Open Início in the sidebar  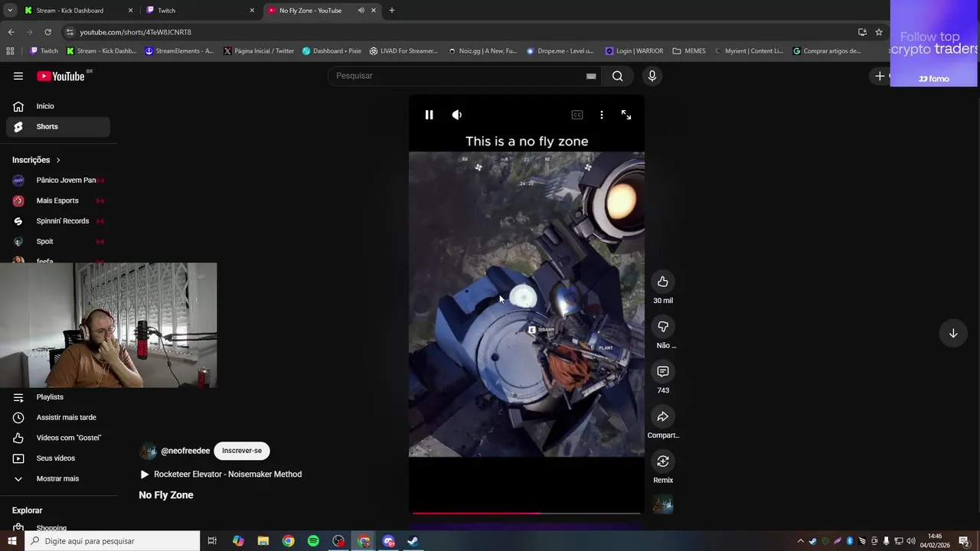[58, 106]
